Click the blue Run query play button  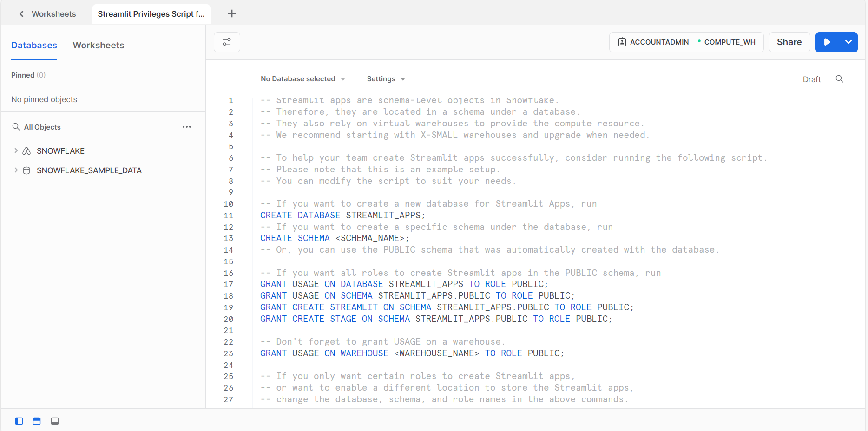point(827,42)
